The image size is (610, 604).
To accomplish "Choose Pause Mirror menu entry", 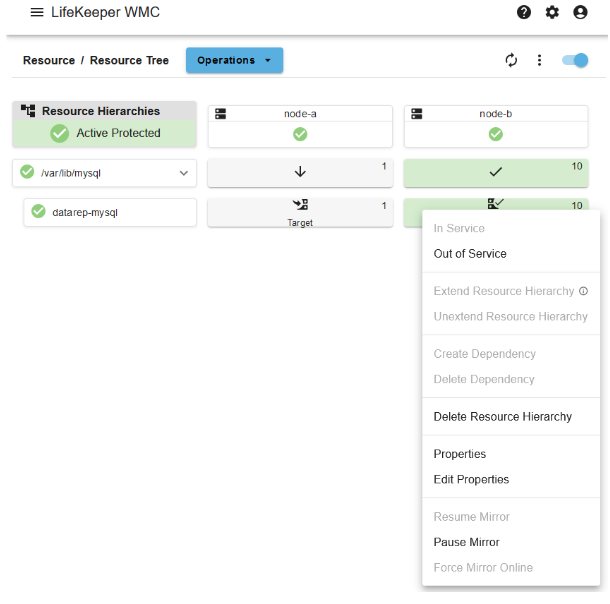I will tap(466, 542).
